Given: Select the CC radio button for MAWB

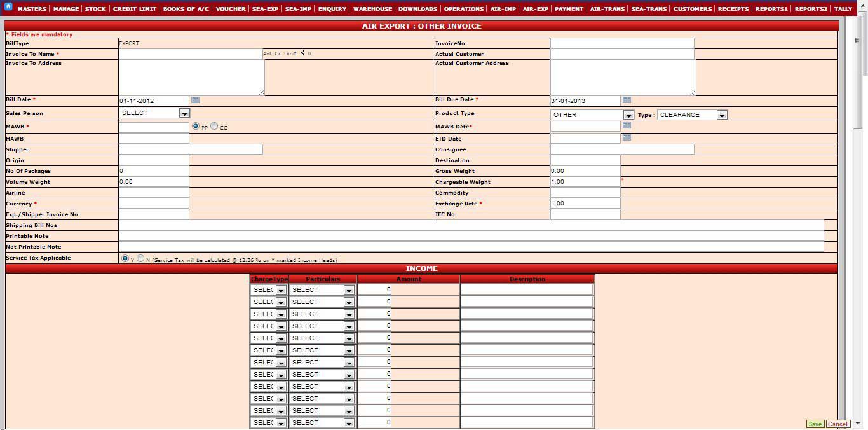Looking at the screenshot, I should pos(214,125).
